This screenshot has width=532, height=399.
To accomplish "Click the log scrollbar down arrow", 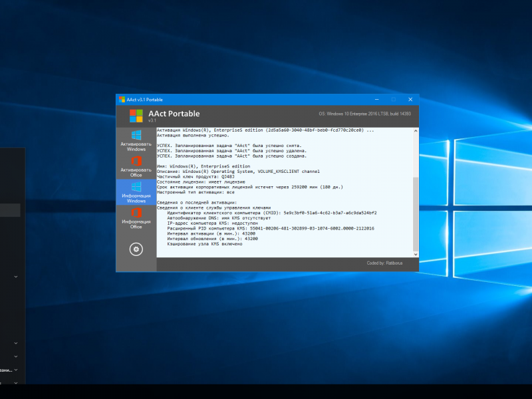I will tap(416, 254).
